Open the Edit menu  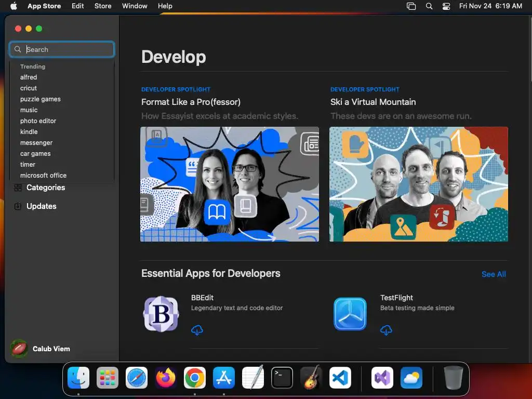[x=78, y=6]
